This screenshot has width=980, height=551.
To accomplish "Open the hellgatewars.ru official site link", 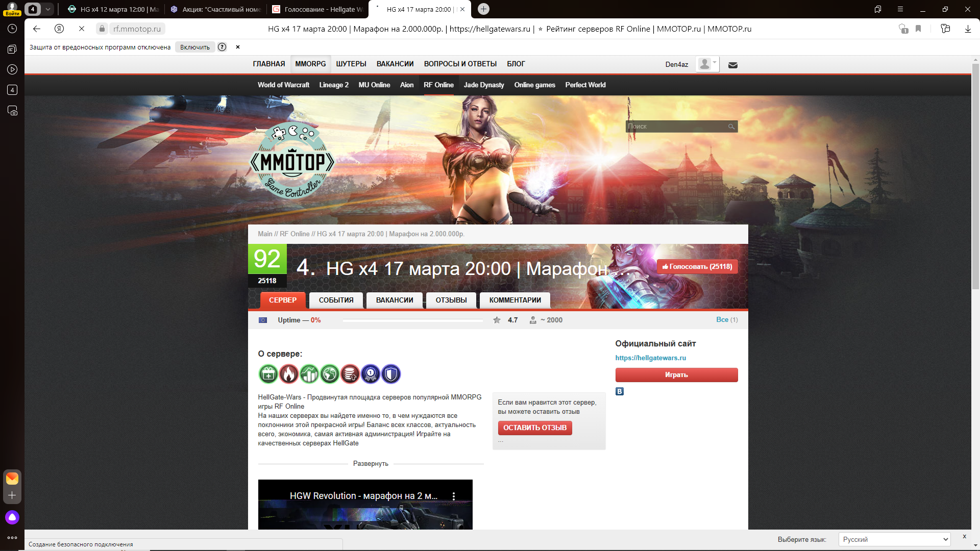I will (x=650, y=358).
